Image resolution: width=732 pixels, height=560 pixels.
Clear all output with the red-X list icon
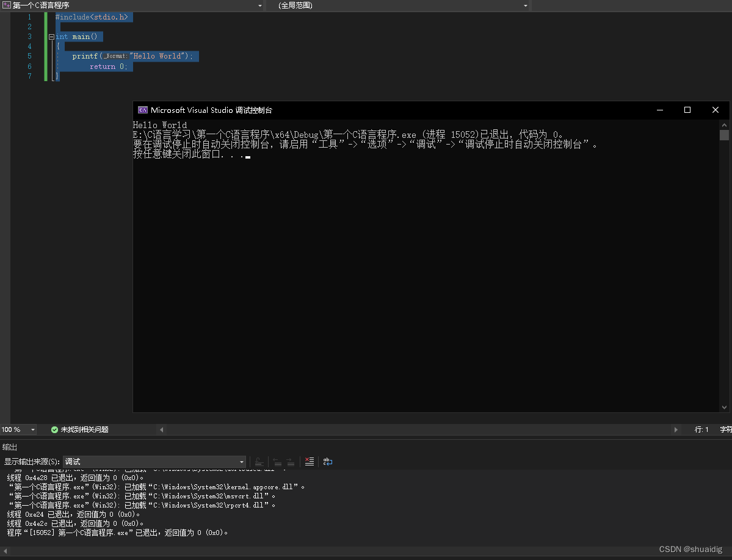[309, 462]
